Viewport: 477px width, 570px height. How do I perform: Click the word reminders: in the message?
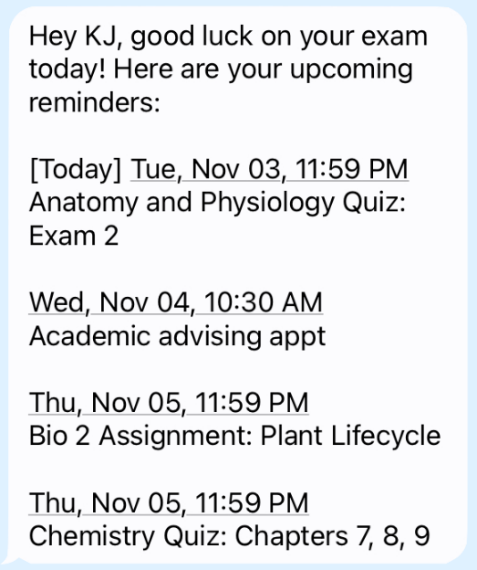(x=95, y=103)
